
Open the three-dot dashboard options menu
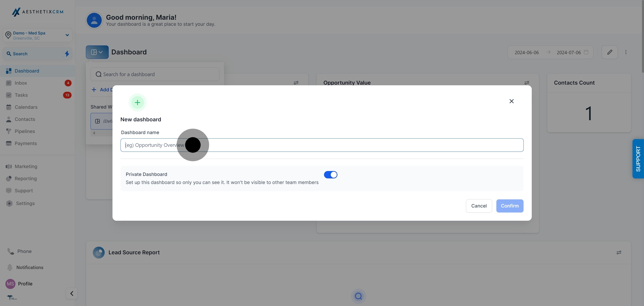click(626, 52)
